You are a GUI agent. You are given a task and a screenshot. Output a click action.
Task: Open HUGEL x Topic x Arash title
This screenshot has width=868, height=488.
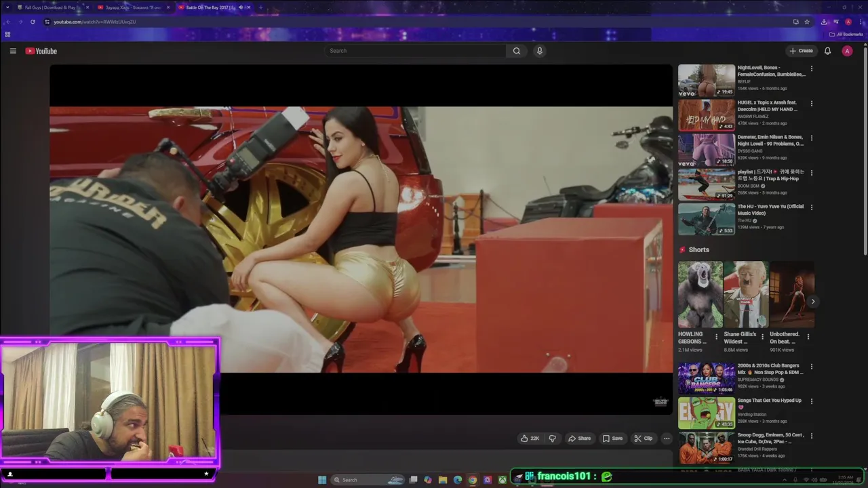click(x=768, y=106)
